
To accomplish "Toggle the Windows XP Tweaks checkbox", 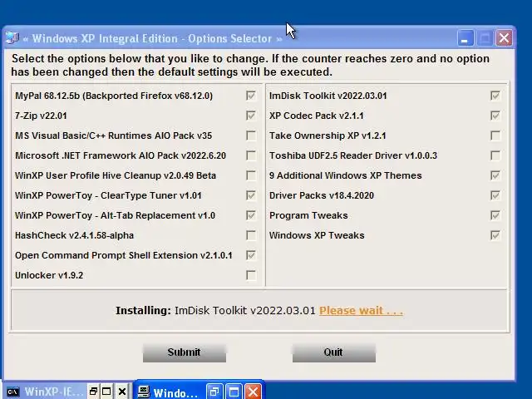I will coord(495,235).
